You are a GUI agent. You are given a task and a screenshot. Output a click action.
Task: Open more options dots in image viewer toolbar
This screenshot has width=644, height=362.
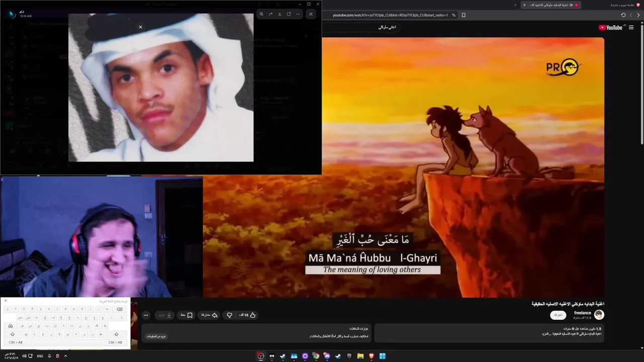298,14
